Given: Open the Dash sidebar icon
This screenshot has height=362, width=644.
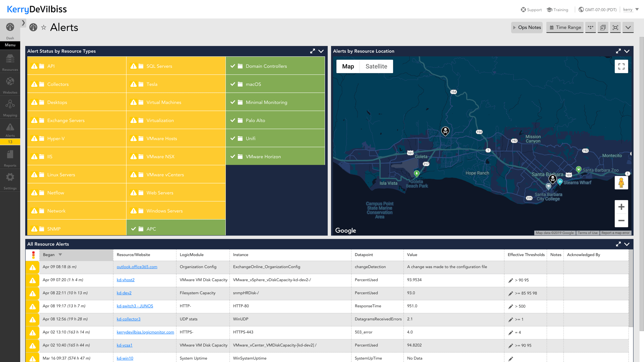Looking at the screenshot, I should pos(10,30).
